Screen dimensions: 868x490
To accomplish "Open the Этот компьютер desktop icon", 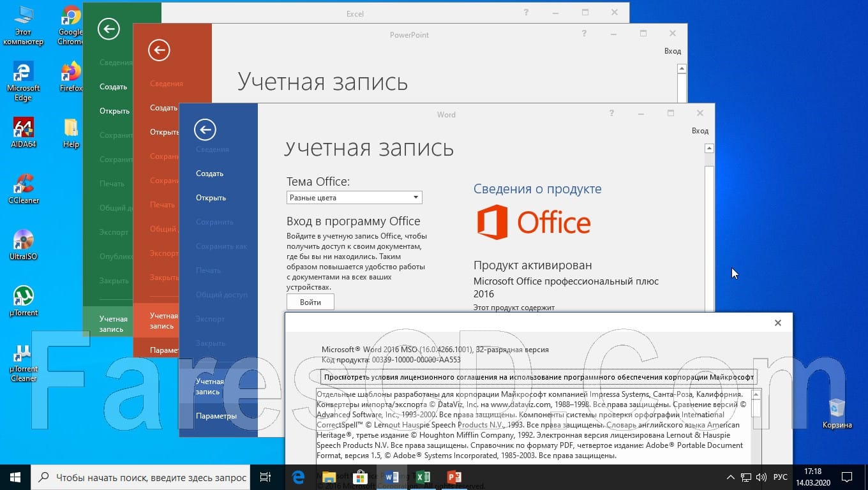I will point(23,26).
